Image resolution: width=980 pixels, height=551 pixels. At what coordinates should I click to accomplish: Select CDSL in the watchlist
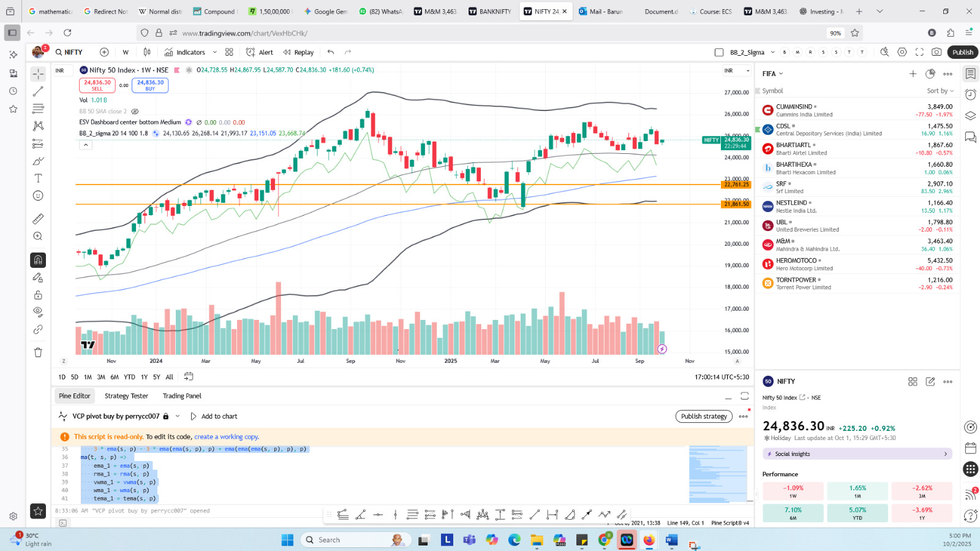(x=857, y=129)
